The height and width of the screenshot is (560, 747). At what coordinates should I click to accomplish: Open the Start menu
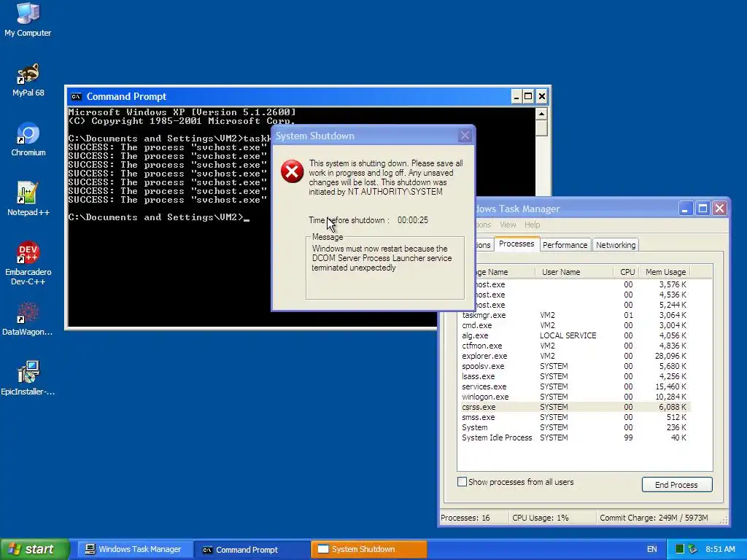tap(35, 549)
